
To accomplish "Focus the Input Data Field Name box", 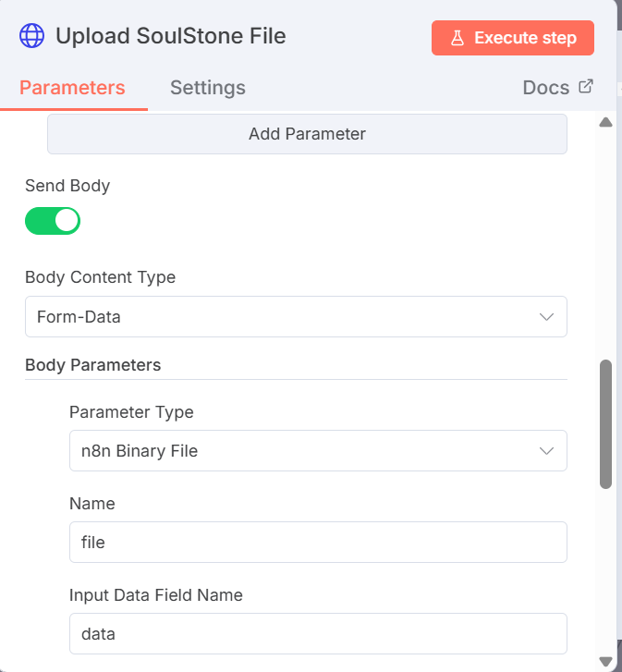I will click(318, 634).
